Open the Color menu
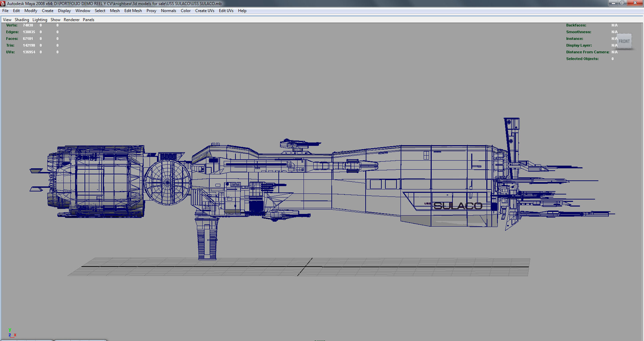This screenshot has height=341, width=644. 186,11
